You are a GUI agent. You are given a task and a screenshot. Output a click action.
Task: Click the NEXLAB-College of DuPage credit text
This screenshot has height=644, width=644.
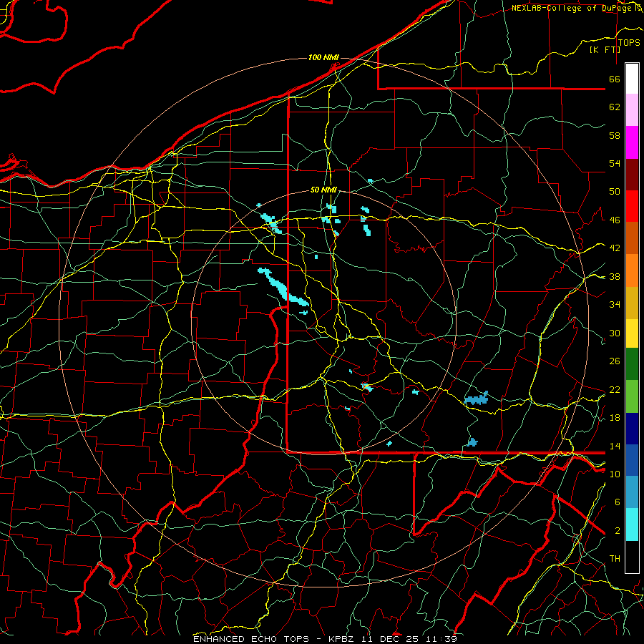click(572, 8)
